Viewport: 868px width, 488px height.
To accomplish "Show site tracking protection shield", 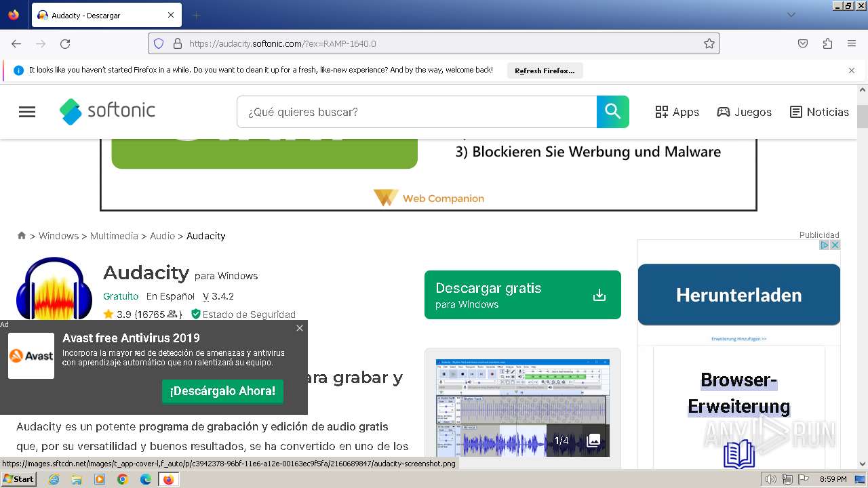I will (x=159, y=43).
